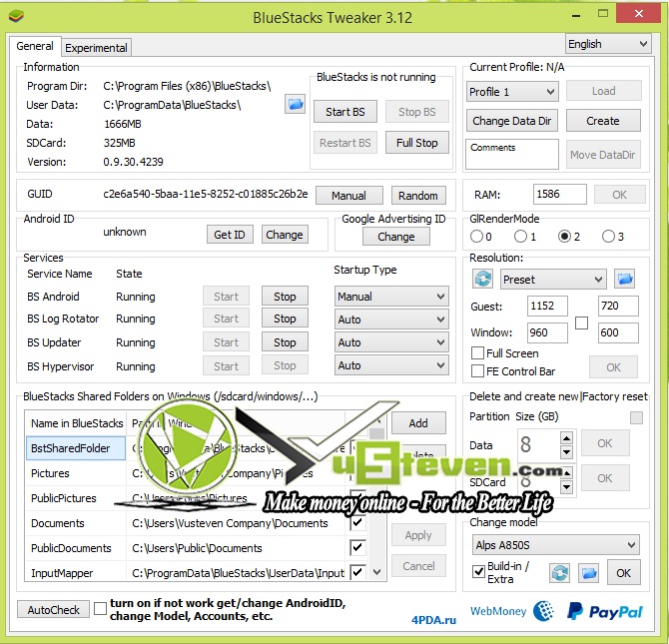Screen dimensions: 669x644
Task: Enable the FE Control Bar checkbox
Action: pyautogui.click(x=477, y=370)
